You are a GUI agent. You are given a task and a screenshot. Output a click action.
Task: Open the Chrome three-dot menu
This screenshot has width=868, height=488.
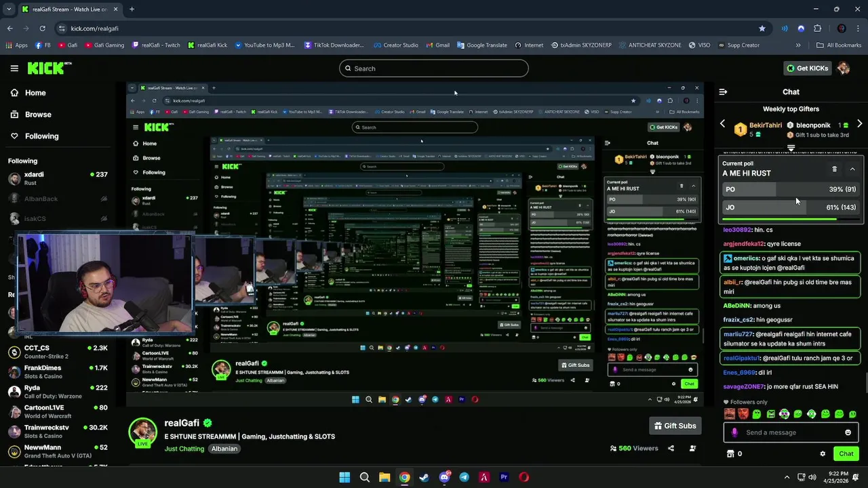(859, 28)
